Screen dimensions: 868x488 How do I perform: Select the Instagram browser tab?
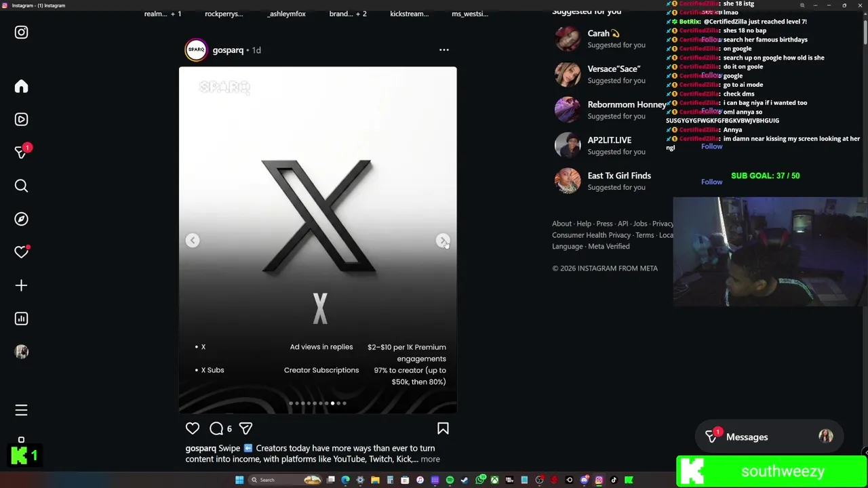[x=39, y=5]
